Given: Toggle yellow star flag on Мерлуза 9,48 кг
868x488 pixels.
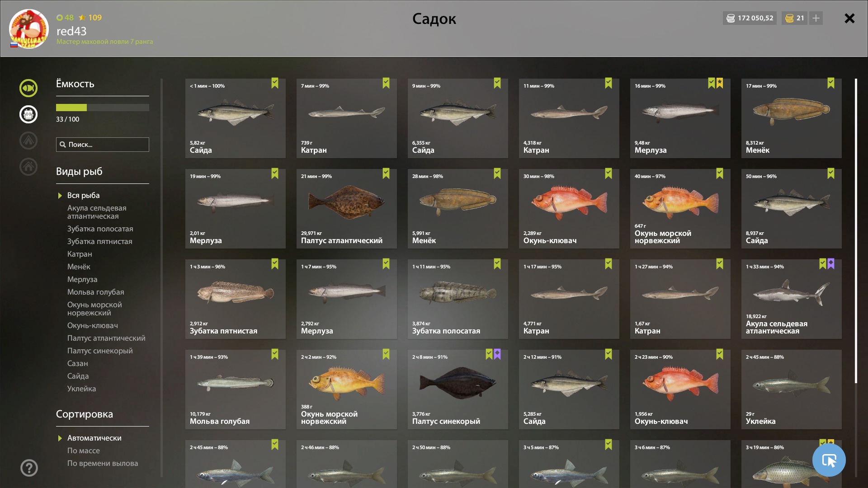Looking at the screenshot, I should click(720, 83).
